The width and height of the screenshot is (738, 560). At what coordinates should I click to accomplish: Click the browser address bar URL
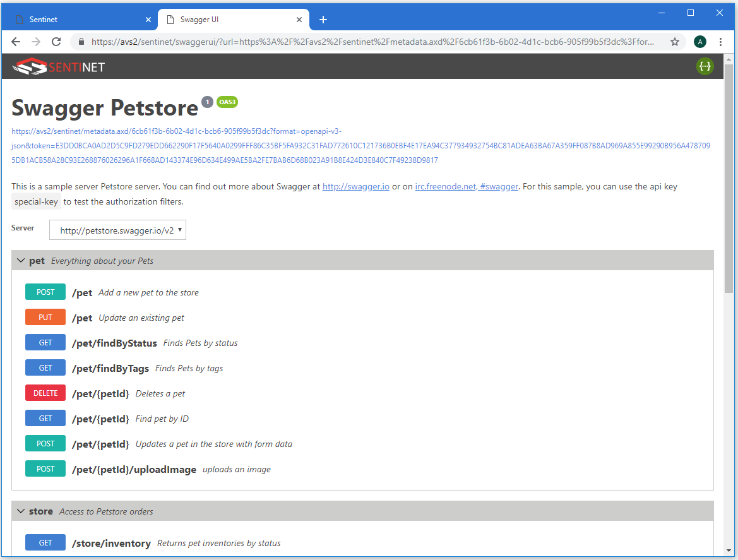[x=372, y=42]
